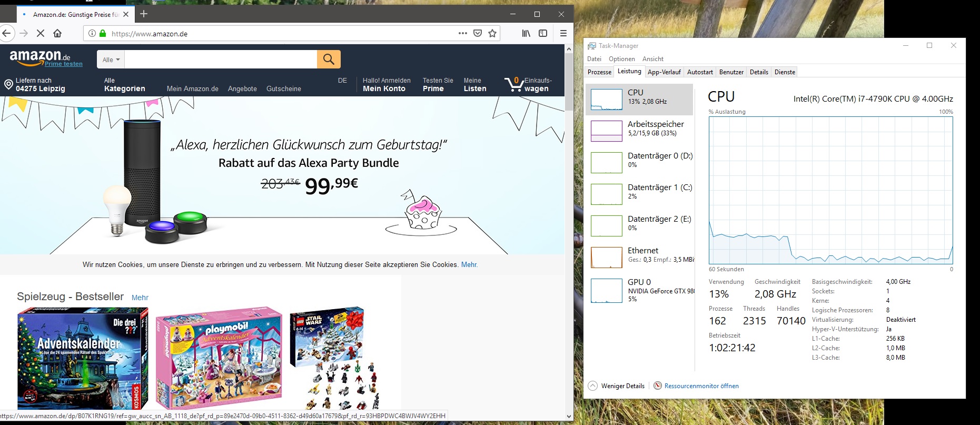Open Meine Listen dropdown
Viewport: 980px width, 425px height.
point(475,85)
